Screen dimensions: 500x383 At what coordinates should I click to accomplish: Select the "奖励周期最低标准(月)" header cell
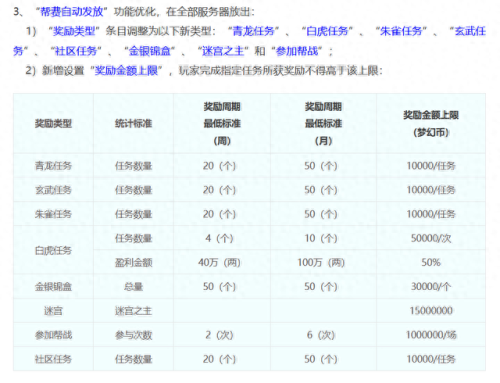point(323,124)
